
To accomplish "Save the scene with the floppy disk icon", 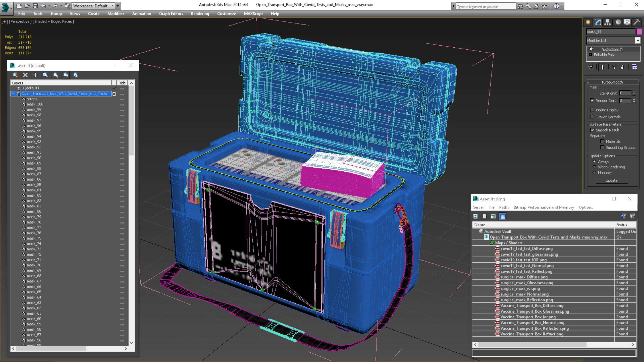I will tap(35, 6).
